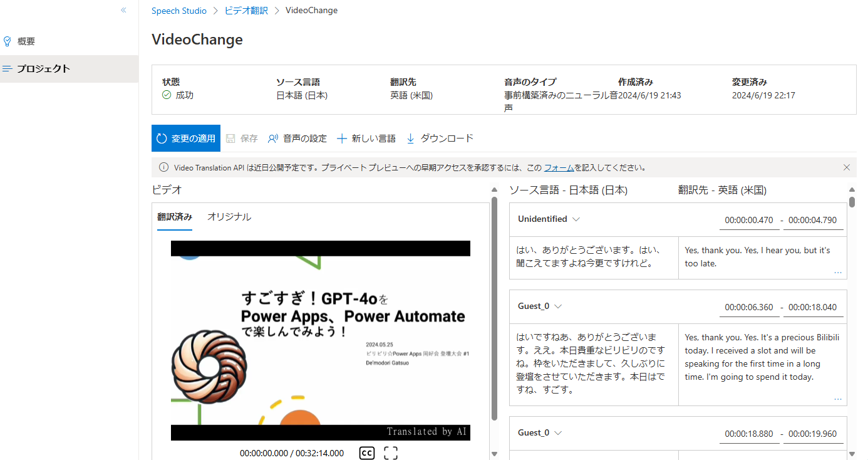This screenshot has height=460, width=868.
Task: Expand the Unidentified speaker dropdown
Action: [576, 219]
